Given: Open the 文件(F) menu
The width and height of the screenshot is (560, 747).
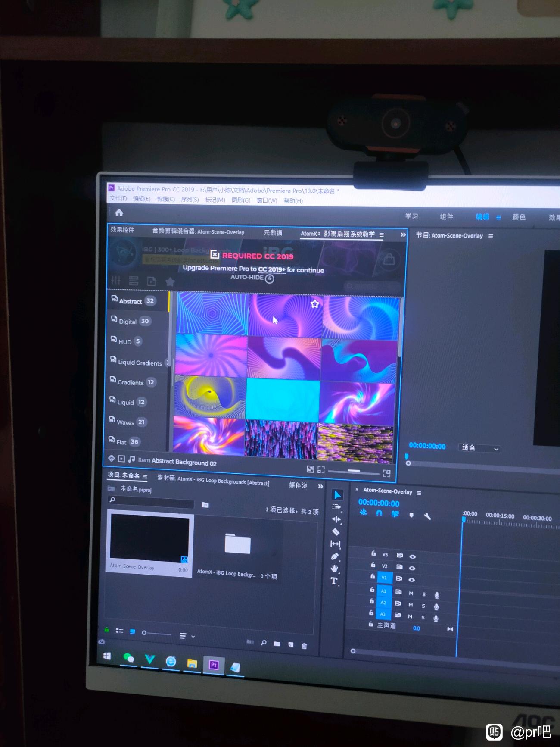Looking at the screenshot, I should point(118,198).
